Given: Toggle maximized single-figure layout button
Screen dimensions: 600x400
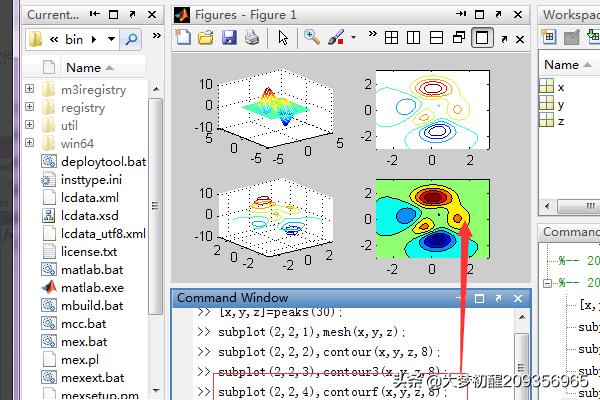Looking at the screenshot, I should coord(482,38).
